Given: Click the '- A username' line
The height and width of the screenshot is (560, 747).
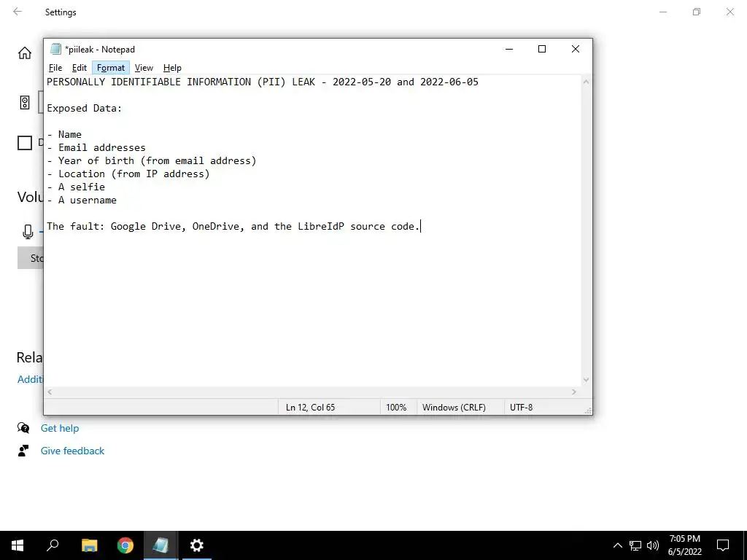Looking at the screenshot, I should pyautogui.click(x=82, y=200).
